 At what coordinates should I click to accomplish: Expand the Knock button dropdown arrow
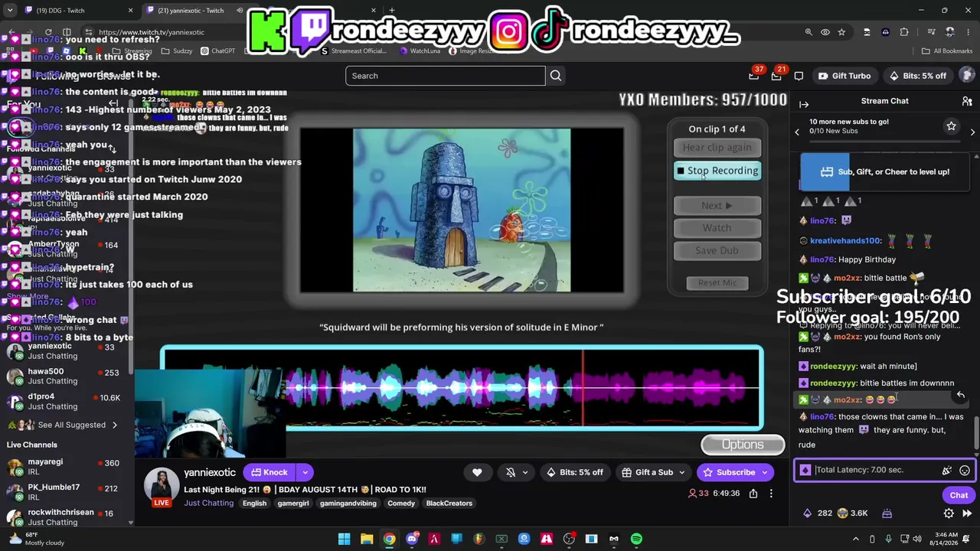pos(305,472)
